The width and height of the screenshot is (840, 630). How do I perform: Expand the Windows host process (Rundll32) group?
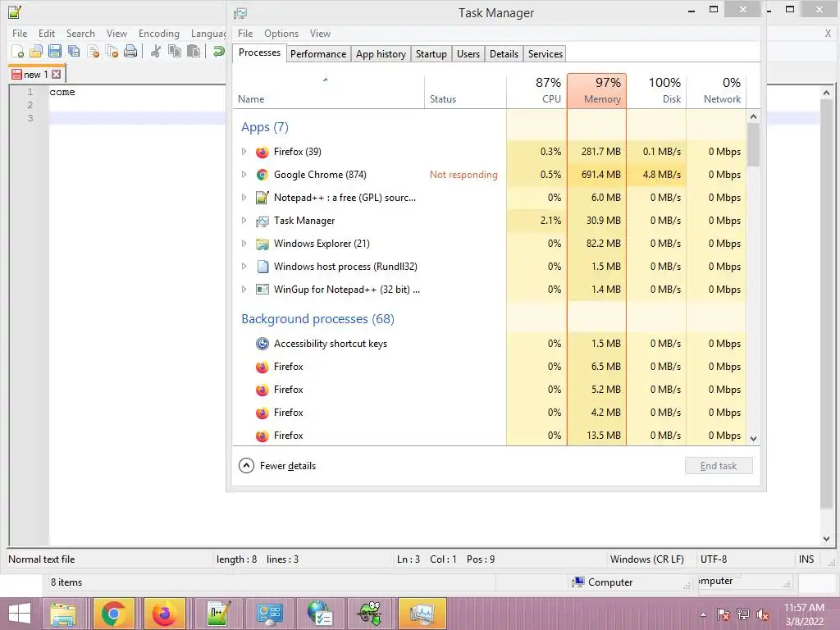244,267
